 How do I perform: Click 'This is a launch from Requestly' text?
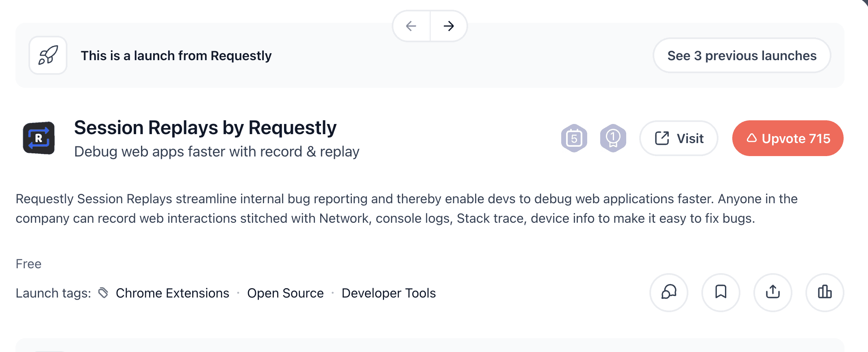tap(176, 56)
